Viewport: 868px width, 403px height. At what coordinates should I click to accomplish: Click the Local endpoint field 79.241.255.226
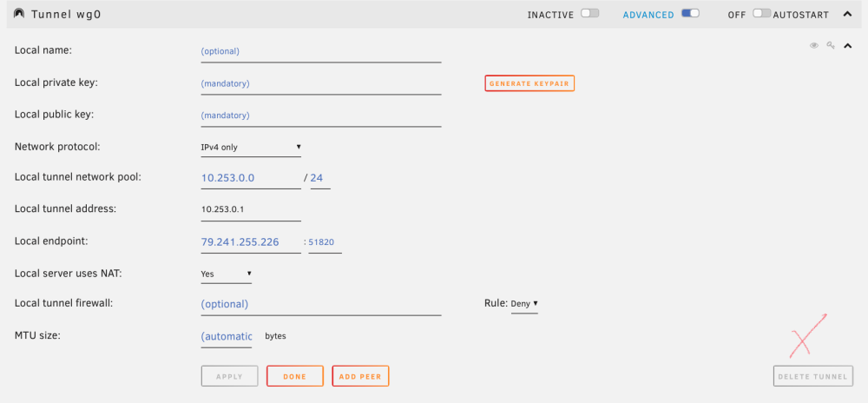pyautogui.click(x=251, y=242)
